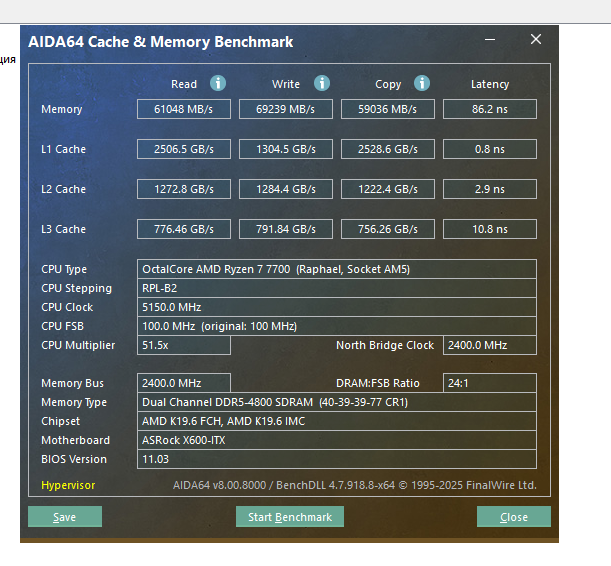The image size is (611, 566).
Task: Click the yellow Hypervisor label
Action: [68, 486]
